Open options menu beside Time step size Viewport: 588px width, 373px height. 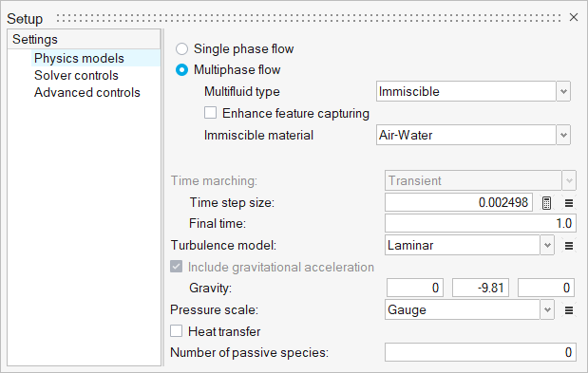pyautogui.click(x=569, y=203)
